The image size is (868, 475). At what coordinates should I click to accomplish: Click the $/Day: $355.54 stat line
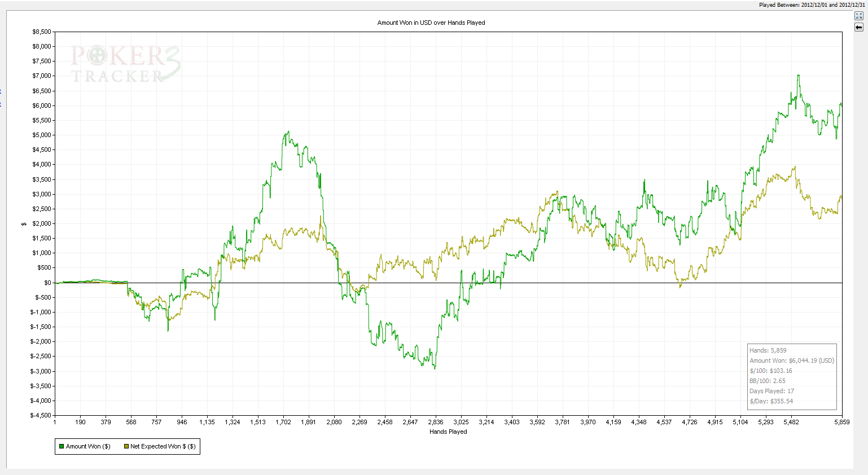(x=771, y=401)
